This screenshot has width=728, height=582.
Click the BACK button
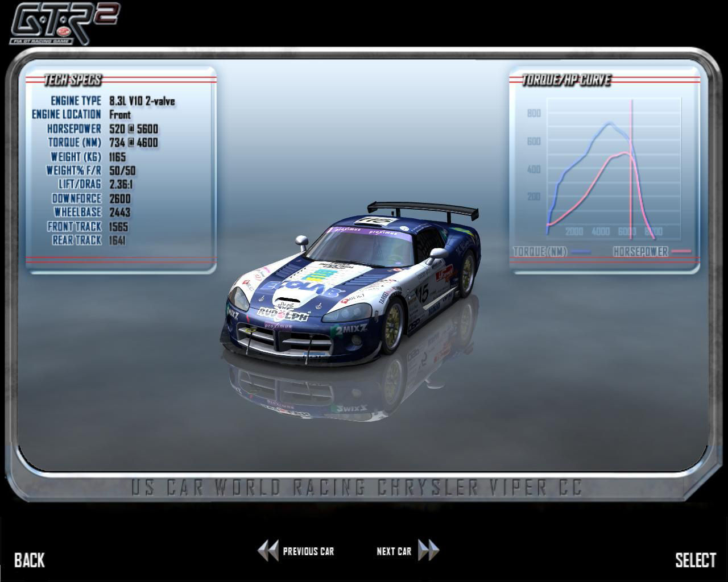coord(30,560)
